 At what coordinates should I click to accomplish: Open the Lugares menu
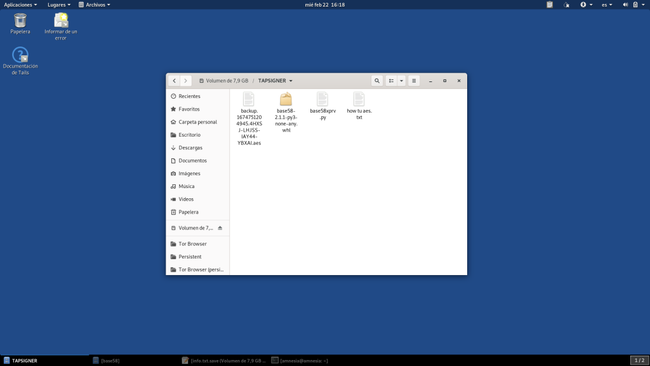(58, 5)
